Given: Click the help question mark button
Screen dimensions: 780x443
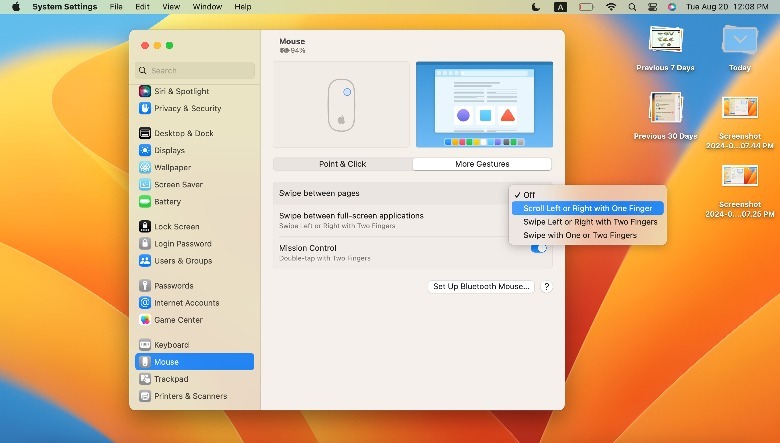Looking at the screenshot, I should pos(547,286).
